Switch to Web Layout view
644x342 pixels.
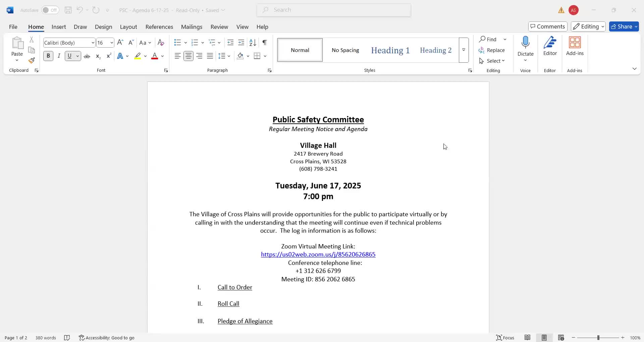pos(561,338)
